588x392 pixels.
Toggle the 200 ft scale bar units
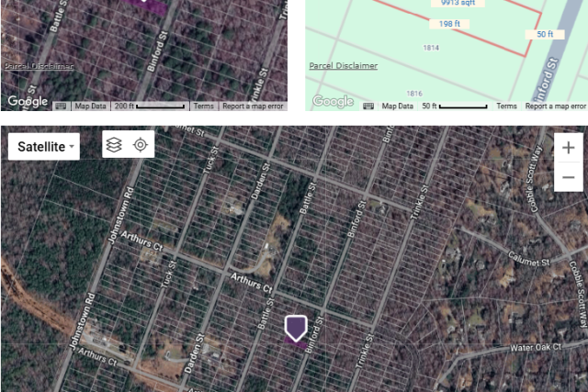pyautogui.click(x=150, y=106)
